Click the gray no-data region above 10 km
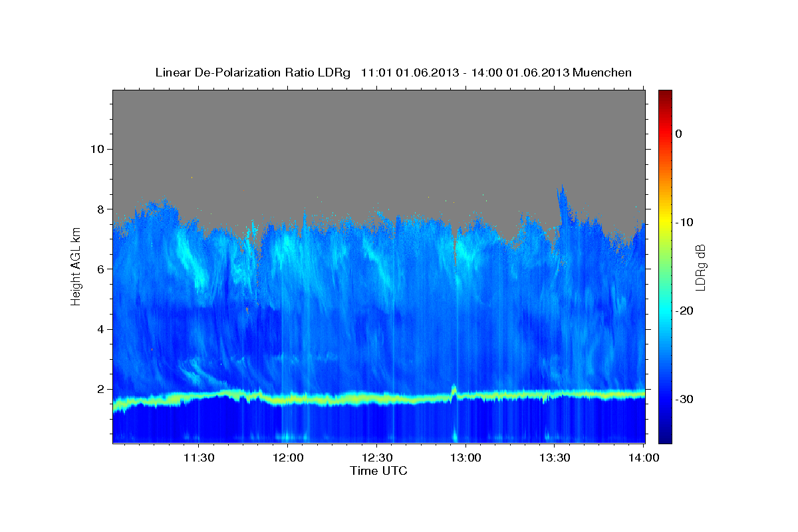This screenshot has width=798, height=532. 378,120
